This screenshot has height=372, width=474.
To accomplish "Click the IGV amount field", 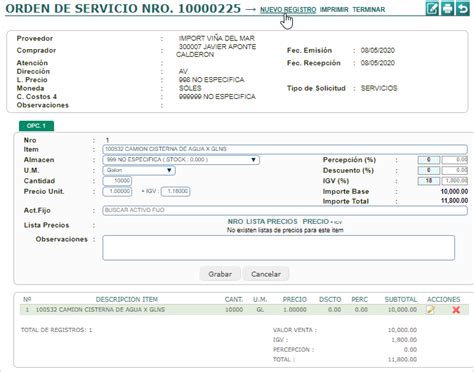I will tap(455, 181).
